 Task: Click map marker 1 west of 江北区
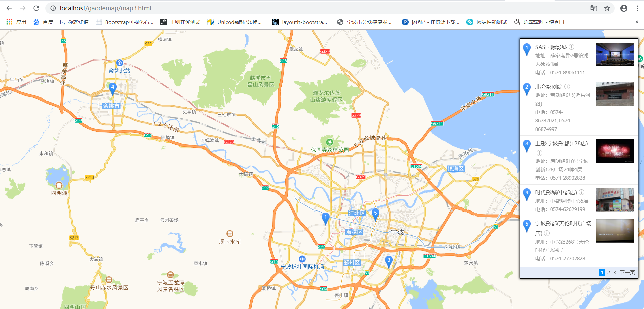tap(325, 219)
